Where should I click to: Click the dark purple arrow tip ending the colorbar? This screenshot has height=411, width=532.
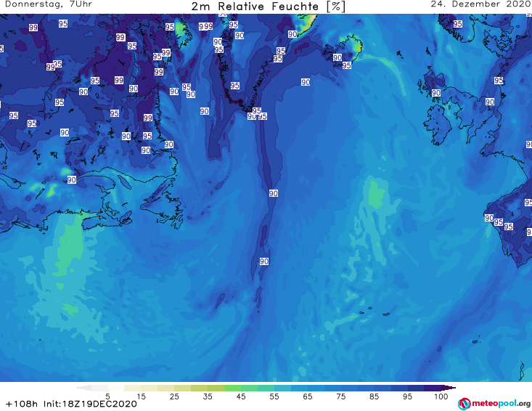point(449,388)
